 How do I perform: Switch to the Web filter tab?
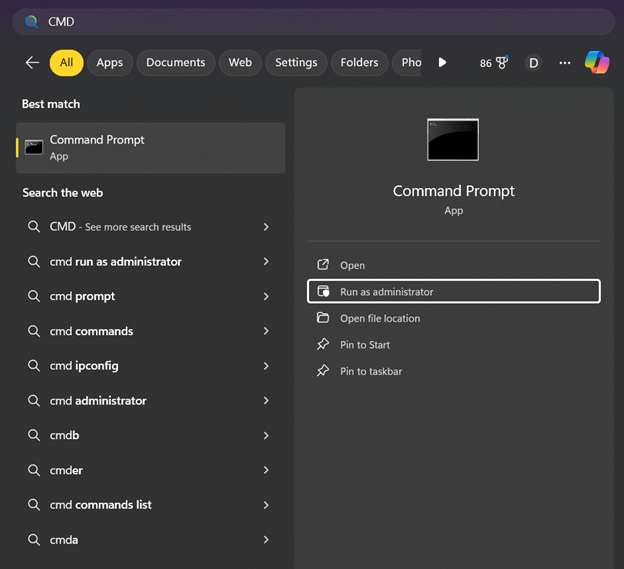pos(240,62)
